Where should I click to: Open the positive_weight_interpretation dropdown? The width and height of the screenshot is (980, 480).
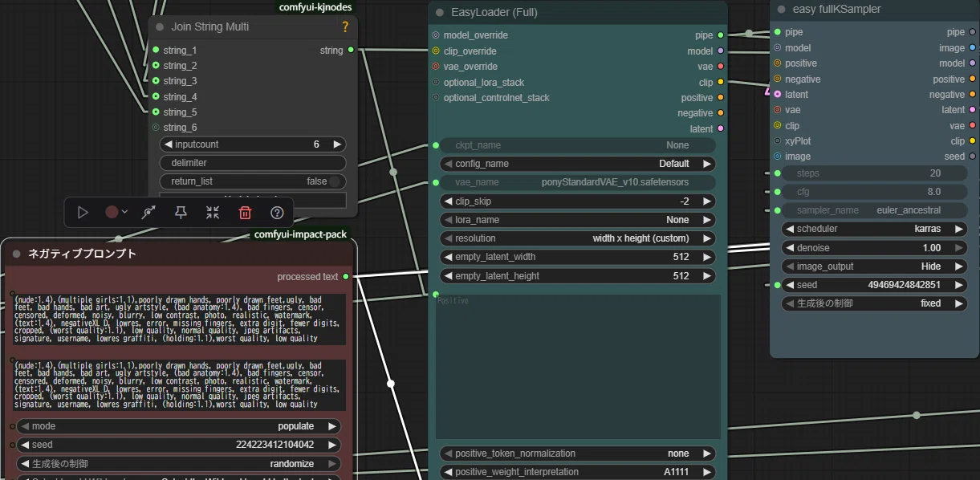pyautogui.click(x=577, y=472)
